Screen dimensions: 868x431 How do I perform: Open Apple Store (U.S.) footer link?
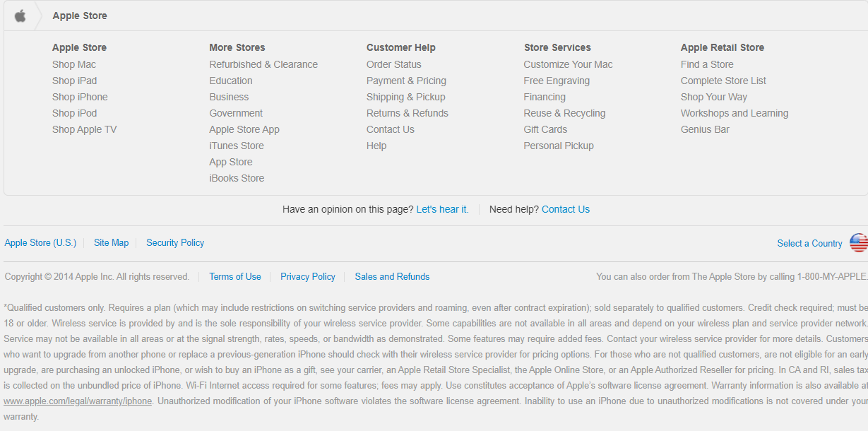(x=40, y=242)
